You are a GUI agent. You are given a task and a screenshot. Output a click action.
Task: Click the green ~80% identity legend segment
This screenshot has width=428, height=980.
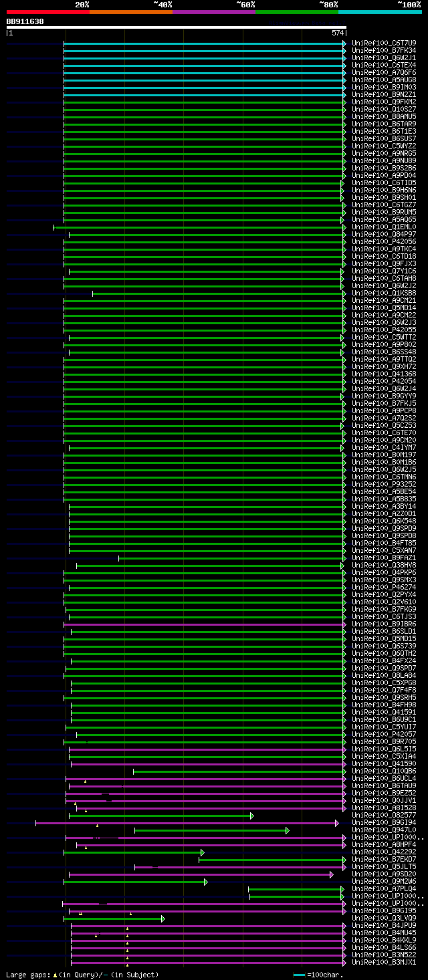click(297, 11)
